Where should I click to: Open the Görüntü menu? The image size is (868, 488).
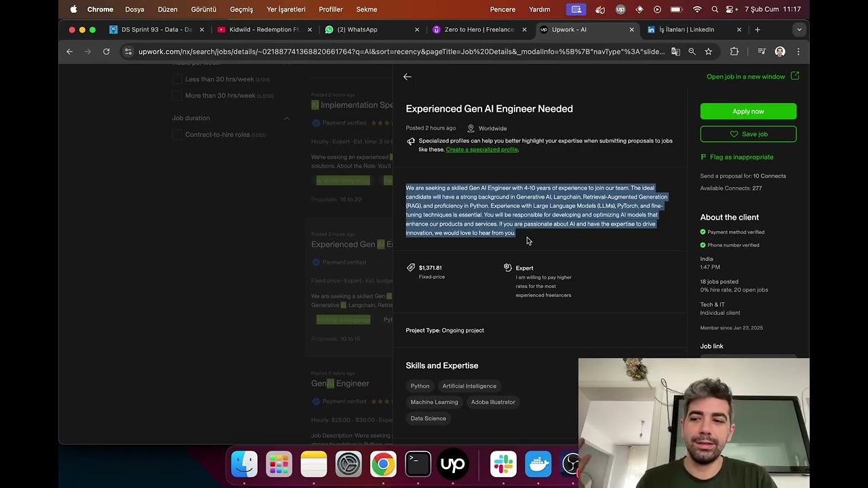click(x=203, y=9)
